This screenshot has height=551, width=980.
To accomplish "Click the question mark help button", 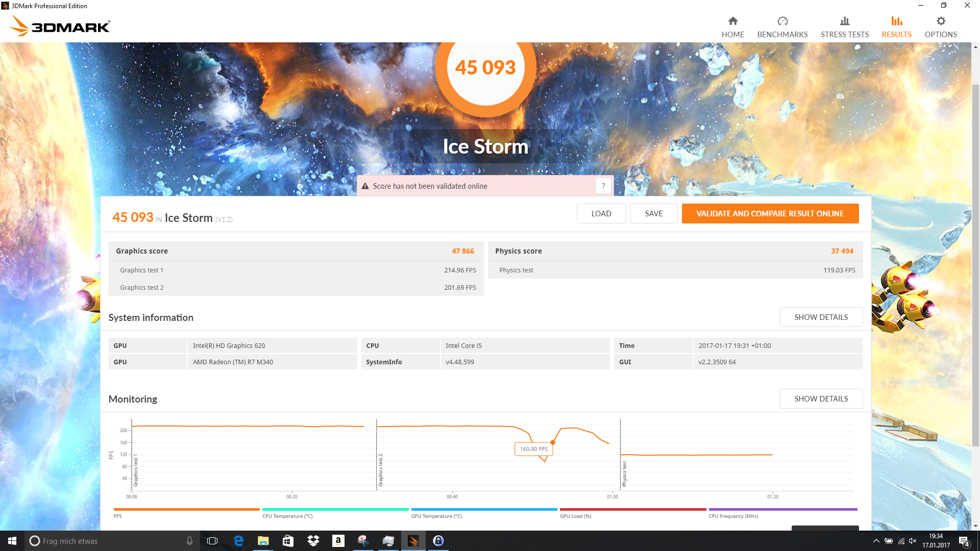I will [603, 186].
